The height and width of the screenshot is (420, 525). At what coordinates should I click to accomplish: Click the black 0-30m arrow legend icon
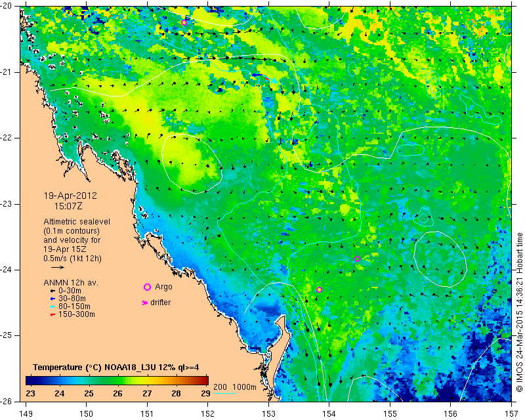click(52, 291)
